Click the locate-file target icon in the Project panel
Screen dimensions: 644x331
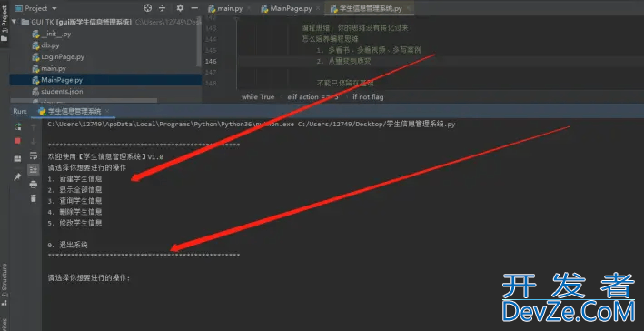147,8
